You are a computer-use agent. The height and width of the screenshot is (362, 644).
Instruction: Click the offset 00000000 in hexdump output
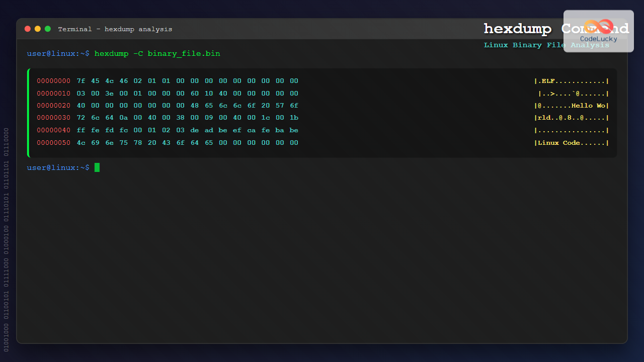pos(53,81)
